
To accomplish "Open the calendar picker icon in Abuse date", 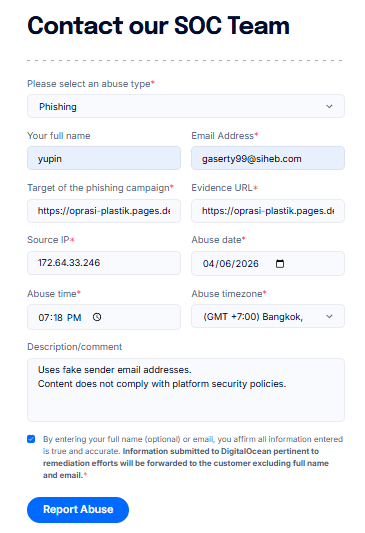I will click(280, 263).
